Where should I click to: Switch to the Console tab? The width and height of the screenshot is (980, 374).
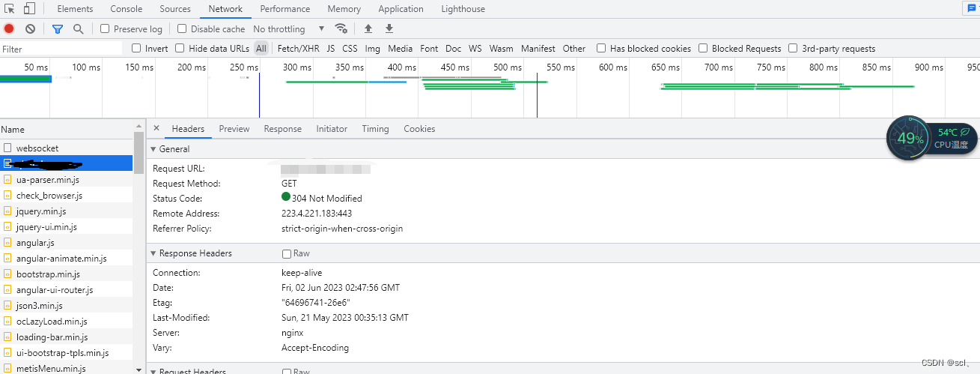point(127,9)
